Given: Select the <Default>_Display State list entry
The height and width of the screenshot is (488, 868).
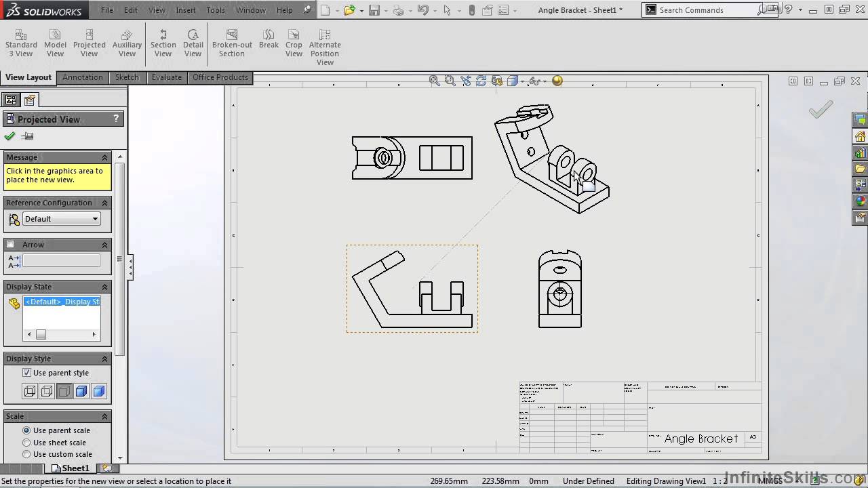Looking at the screenshot, I should (x=62, y=302).
